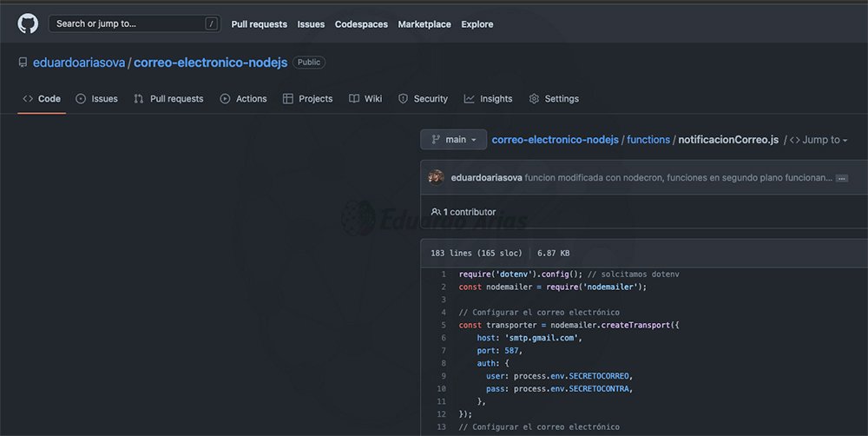Select the Settings tab

(554, 99)
